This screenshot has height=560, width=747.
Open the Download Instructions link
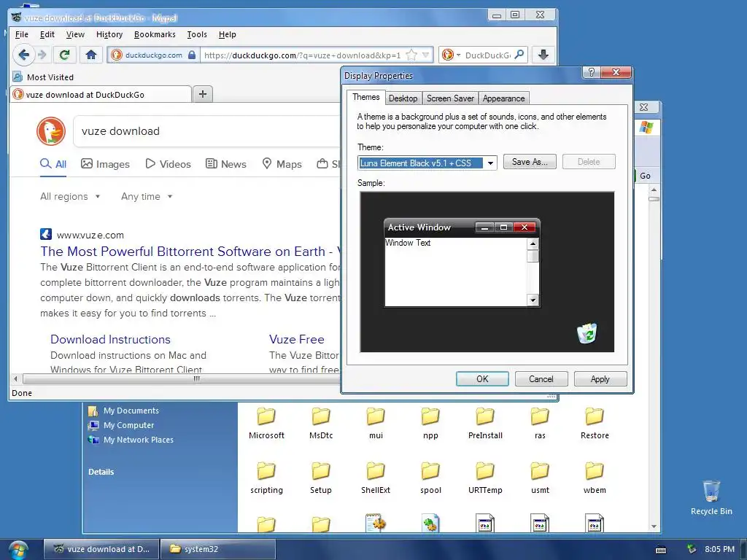coord(111,339)
